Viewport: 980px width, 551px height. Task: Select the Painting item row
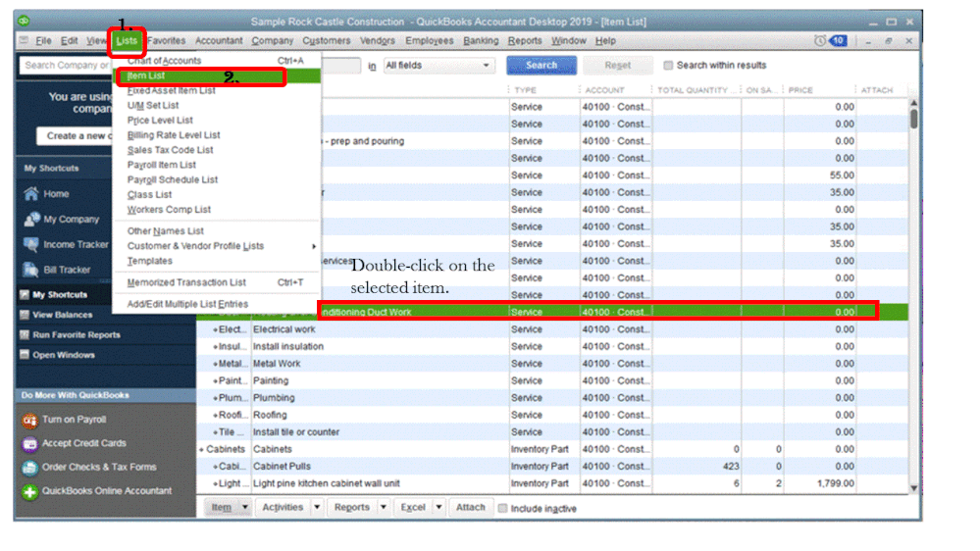pyautogui.click(x=552, y=380)
